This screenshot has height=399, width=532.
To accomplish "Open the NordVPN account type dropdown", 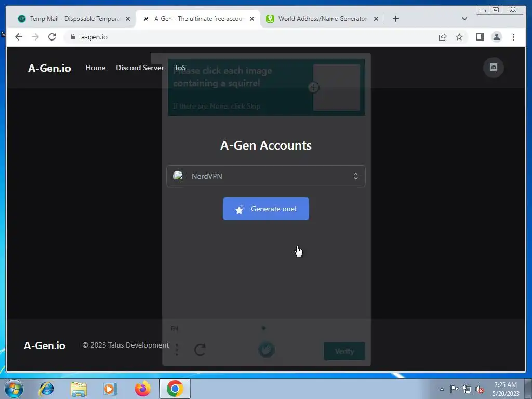I will pos(265,176).
